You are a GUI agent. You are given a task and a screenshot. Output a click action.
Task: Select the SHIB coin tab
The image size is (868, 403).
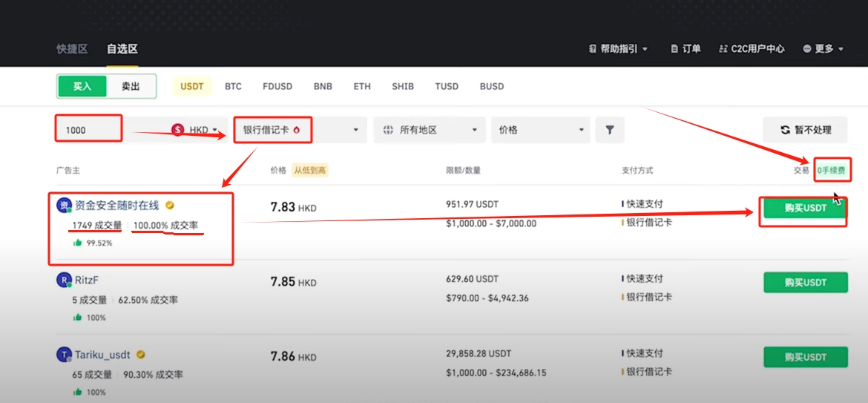402,86
